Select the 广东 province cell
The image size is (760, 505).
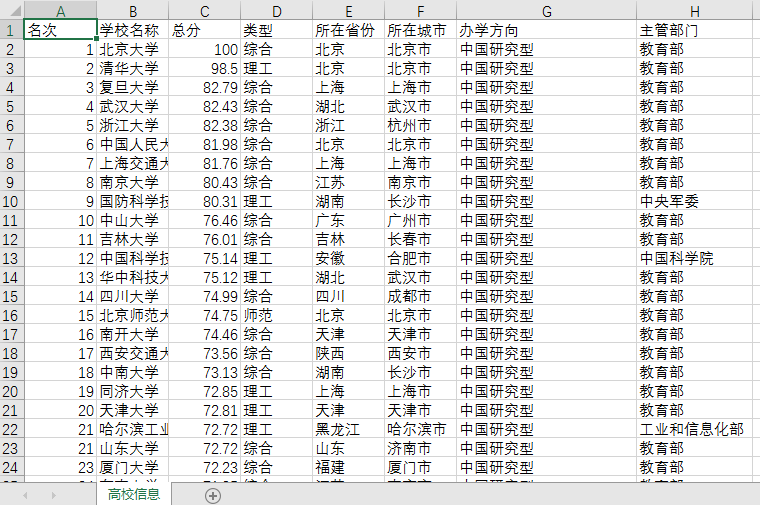point(348,220)
